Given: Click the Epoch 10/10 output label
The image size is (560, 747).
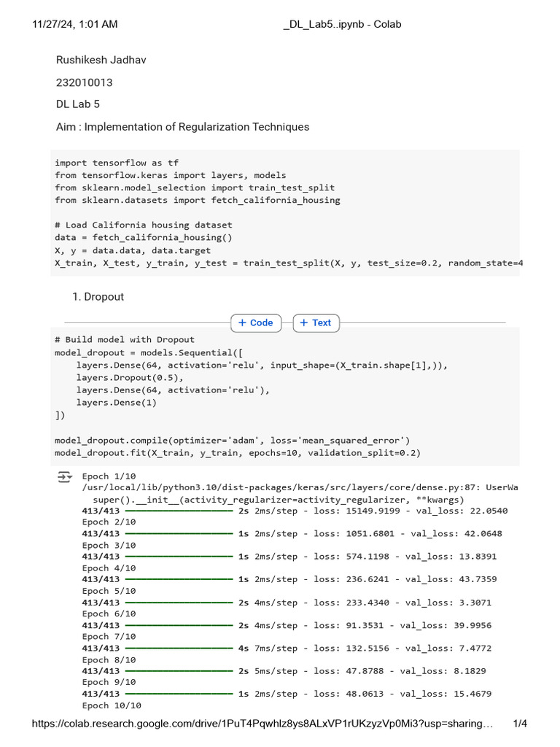Looking at the screenshot, I should tap(112, 705).
